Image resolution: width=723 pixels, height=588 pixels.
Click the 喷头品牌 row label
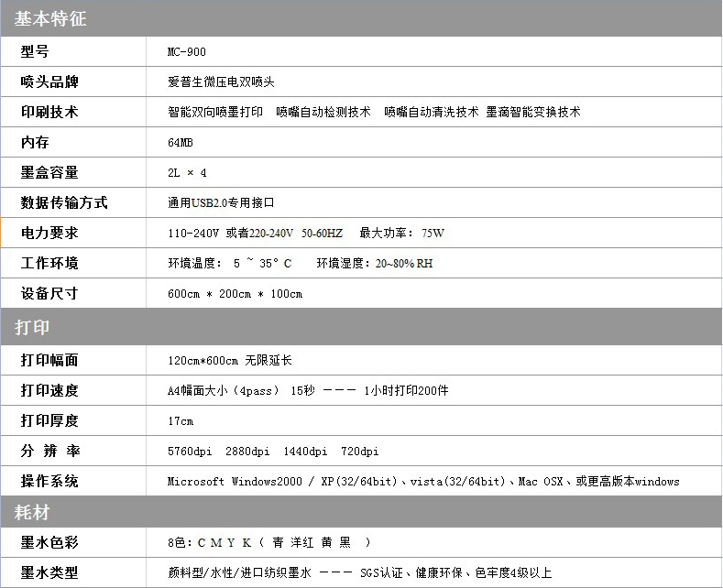(x=49, y=82)
